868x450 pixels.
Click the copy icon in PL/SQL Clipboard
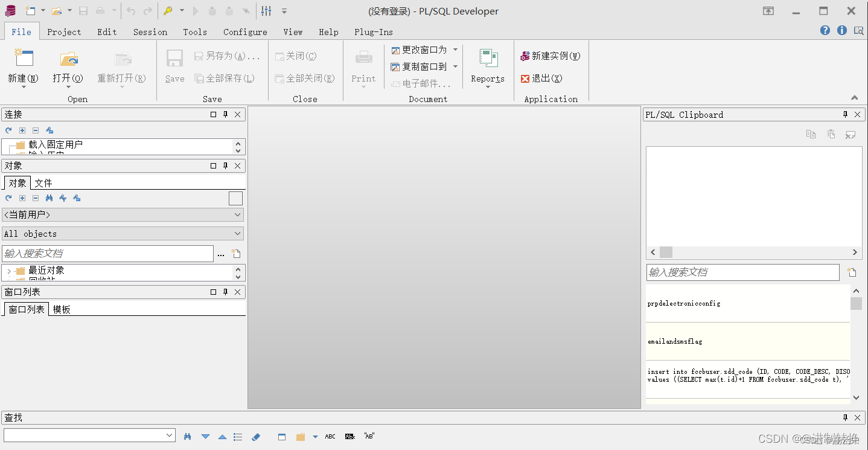pos(811,134)
